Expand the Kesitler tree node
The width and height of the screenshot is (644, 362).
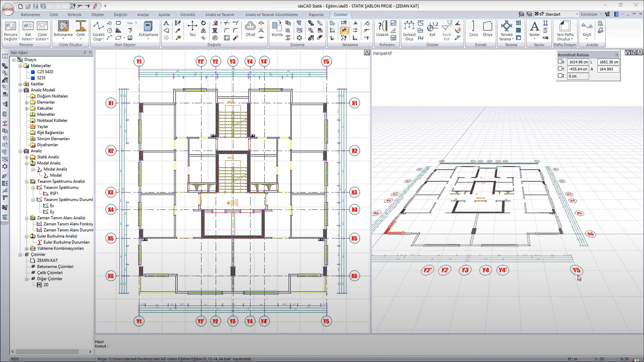tap(20, 84)
